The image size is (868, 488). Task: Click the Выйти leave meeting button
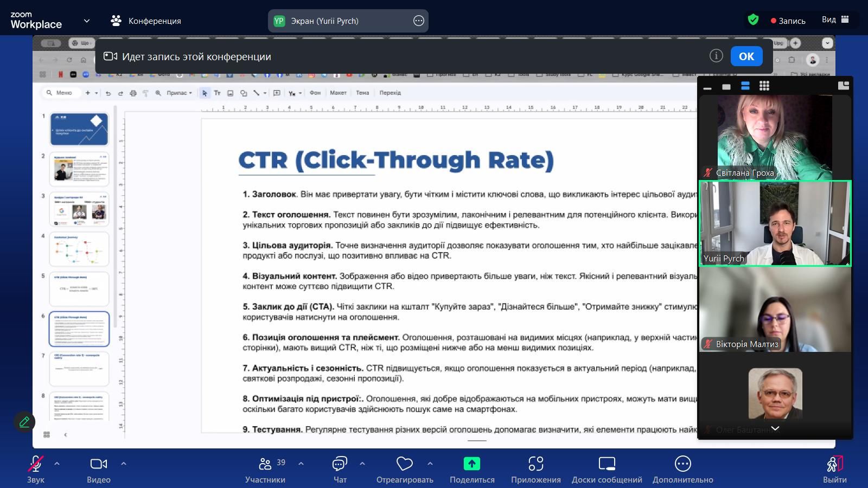835,469
